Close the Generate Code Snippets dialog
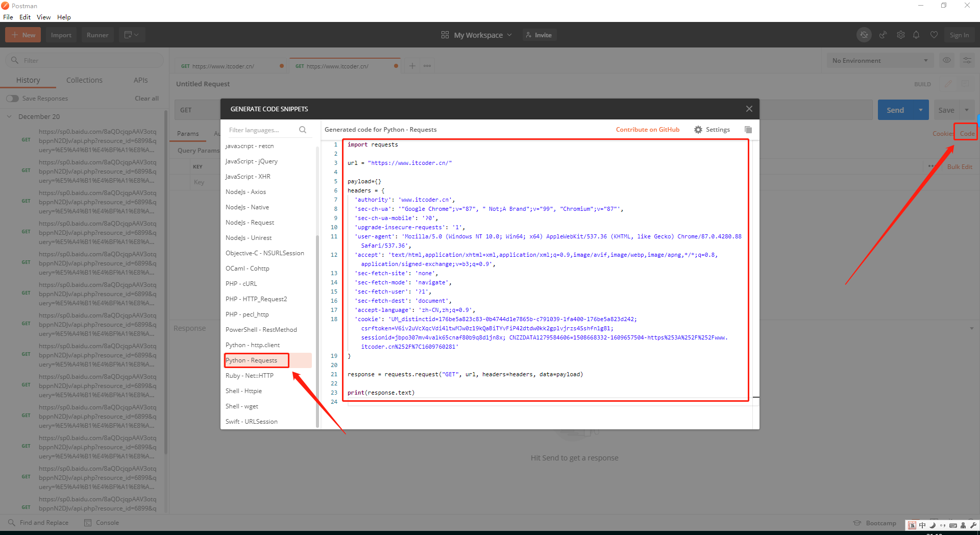The width and height of the screenshot is (980, 535). click(x=749, y=109)
